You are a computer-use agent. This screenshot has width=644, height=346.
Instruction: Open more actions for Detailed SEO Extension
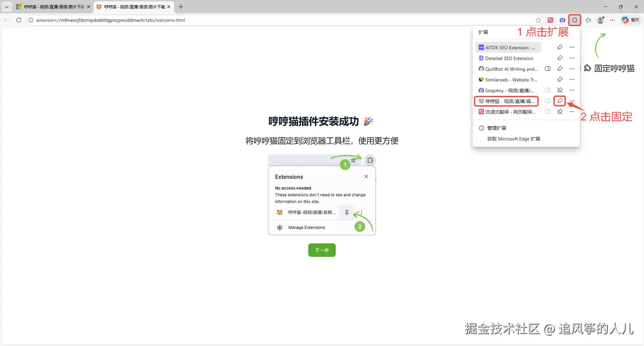[572, 58]
